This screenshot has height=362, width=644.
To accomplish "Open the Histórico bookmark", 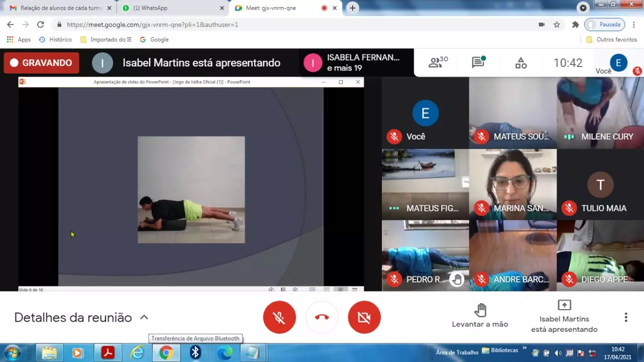I will point(55,39).
